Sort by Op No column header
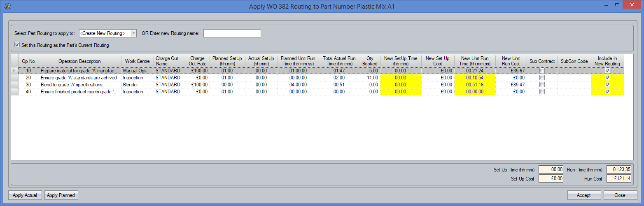Viewport: 644px width, 206px height. (x=28, y=61)
